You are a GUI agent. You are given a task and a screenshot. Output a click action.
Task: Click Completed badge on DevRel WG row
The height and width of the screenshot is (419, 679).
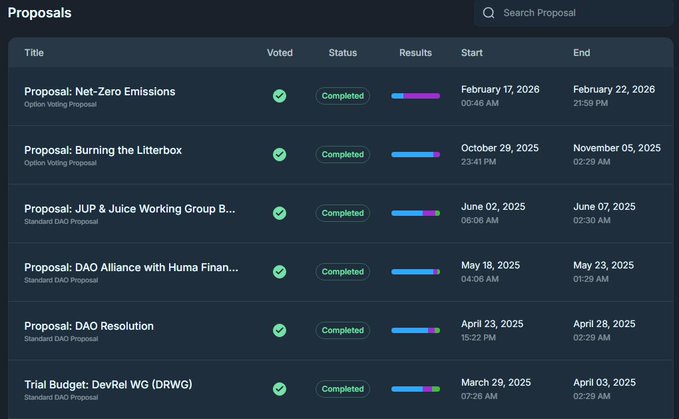tap(343, 389)
